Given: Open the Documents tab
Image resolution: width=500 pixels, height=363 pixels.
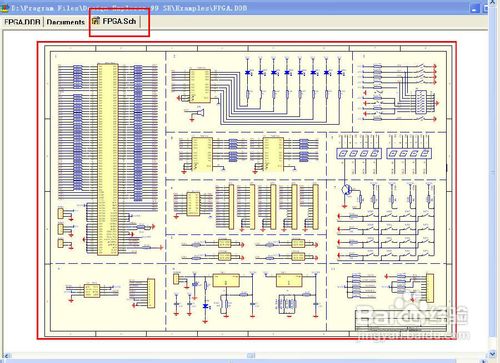Looking at the screenshot, I should [66, 22].
